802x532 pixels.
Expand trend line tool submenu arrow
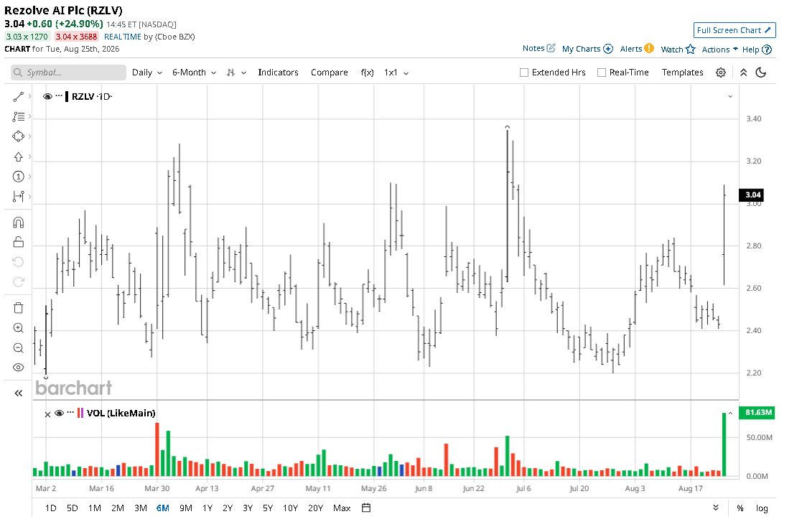pyautogui.click(x=29, y=96)
